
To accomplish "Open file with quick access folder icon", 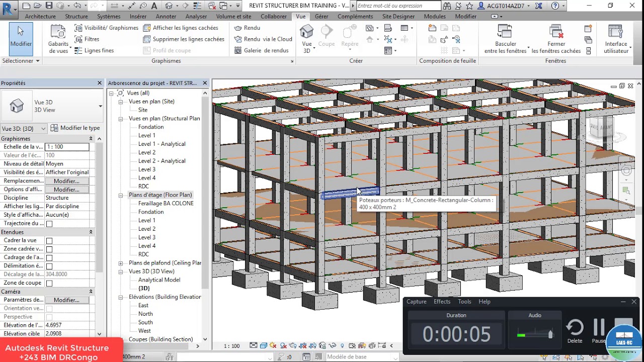I will (x=38, y=6).
